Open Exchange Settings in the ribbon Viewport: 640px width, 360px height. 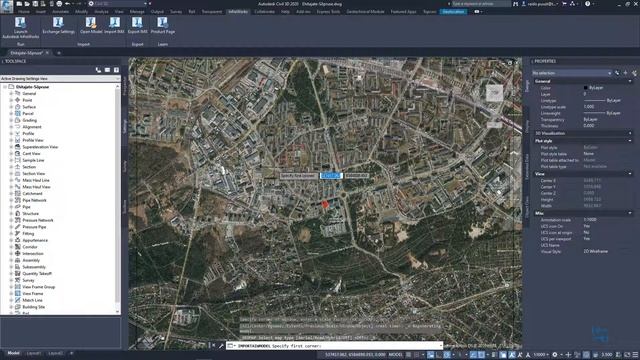(x=58, y=25)
